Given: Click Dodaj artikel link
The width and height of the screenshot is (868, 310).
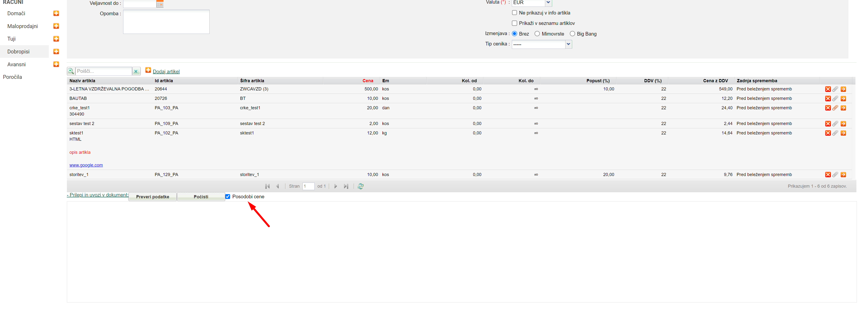Looking at the screenshot, I should tap(166, 72).
